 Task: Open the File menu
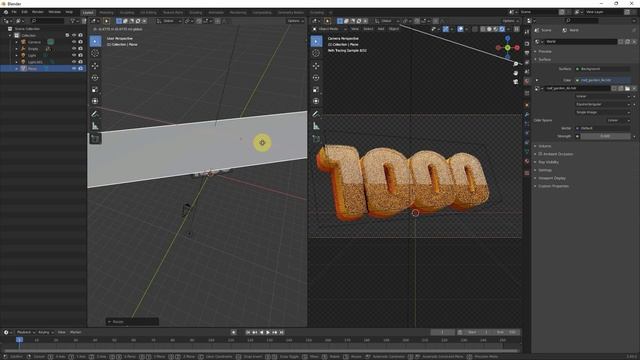14,12
